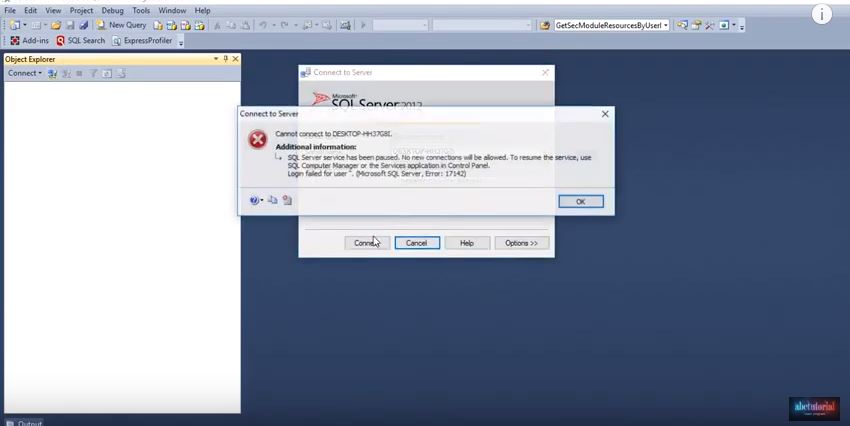Click the Database Engine Query icon
The image size is (850, 426).
[158, 25]
